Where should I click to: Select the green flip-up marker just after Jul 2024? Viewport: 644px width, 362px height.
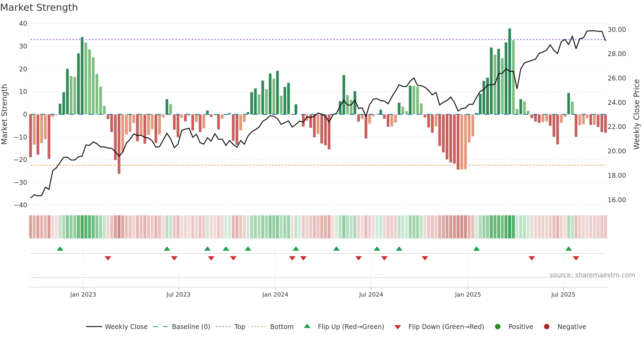coord(377,249)
